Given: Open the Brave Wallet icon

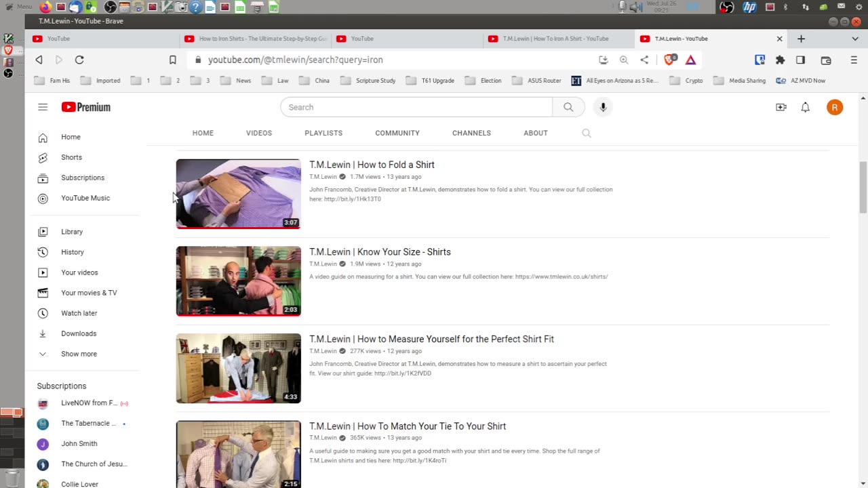Looking at the screenshot, I should [x=826, y=60].
